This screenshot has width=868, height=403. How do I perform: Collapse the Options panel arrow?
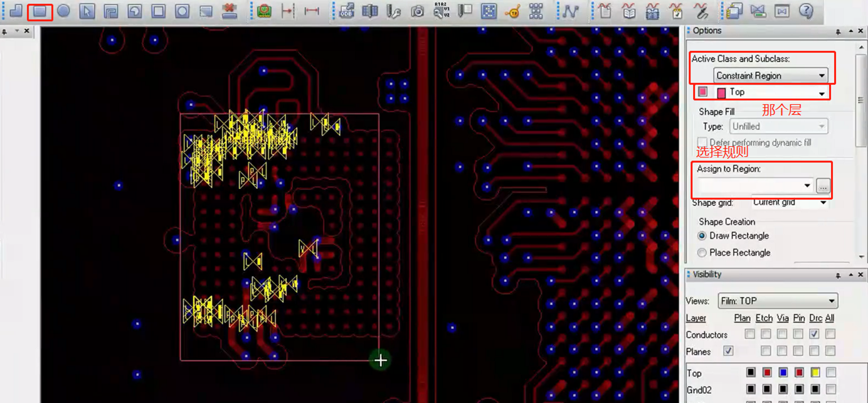(x=850, y=31)
